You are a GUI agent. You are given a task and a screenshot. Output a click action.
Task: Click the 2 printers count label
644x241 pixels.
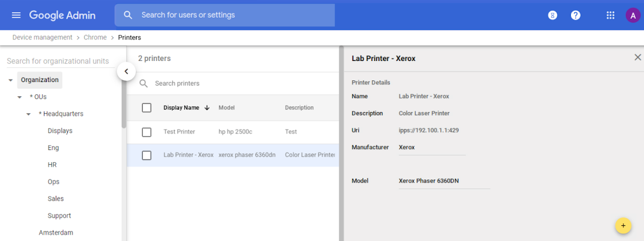155,59
